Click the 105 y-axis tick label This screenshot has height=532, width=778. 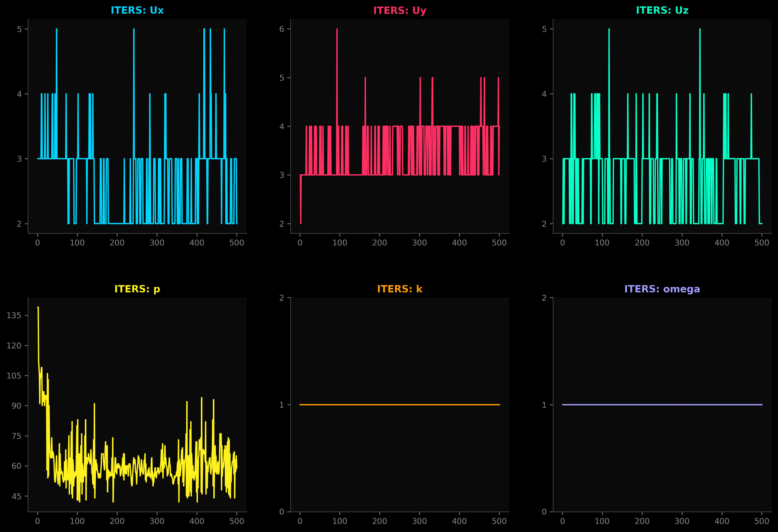14,376
